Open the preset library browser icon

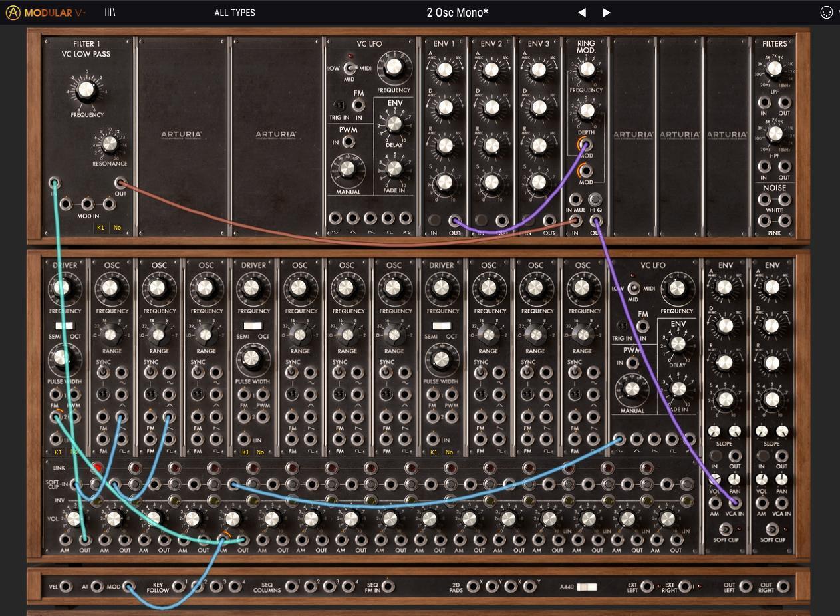tap(109, 12)
